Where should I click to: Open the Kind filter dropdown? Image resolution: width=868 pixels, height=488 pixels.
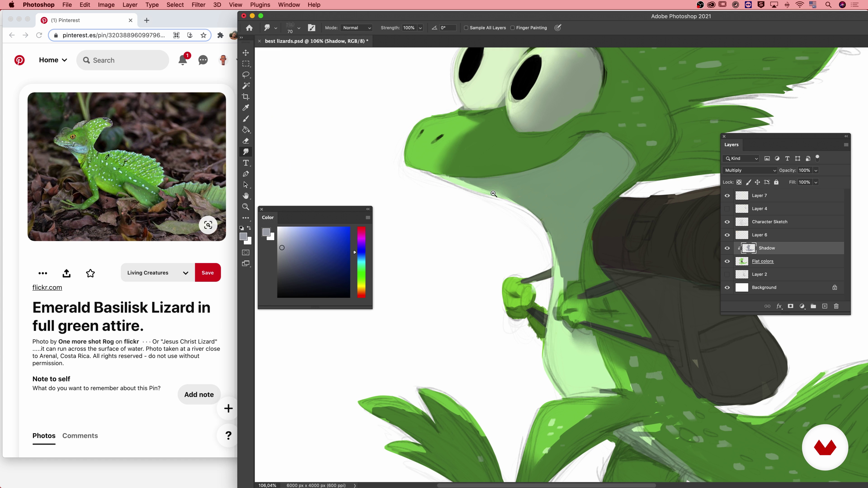741,159
